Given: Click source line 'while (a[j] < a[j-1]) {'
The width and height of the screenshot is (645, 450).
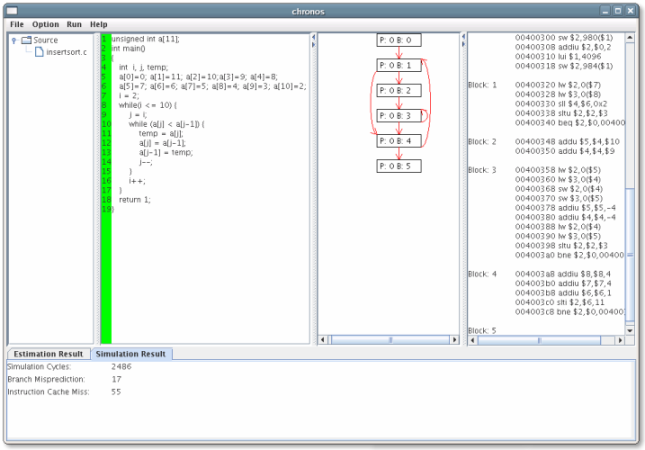Looking at the screenshot, I should pos(167,124).
